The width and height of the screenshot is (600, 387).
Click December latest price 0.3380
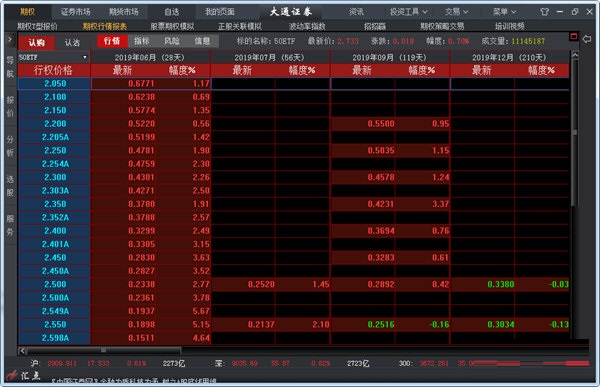(501, 284)
